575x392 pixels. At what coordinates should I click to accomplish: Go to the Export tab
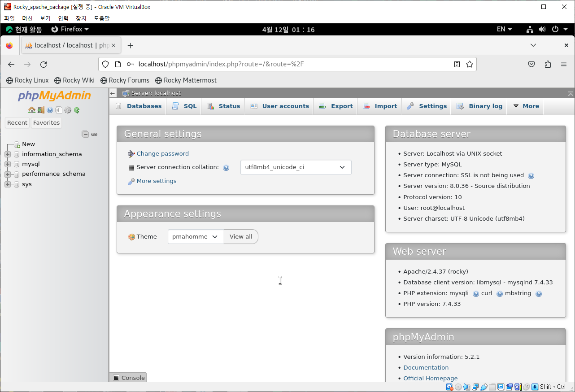coord(335,106)
